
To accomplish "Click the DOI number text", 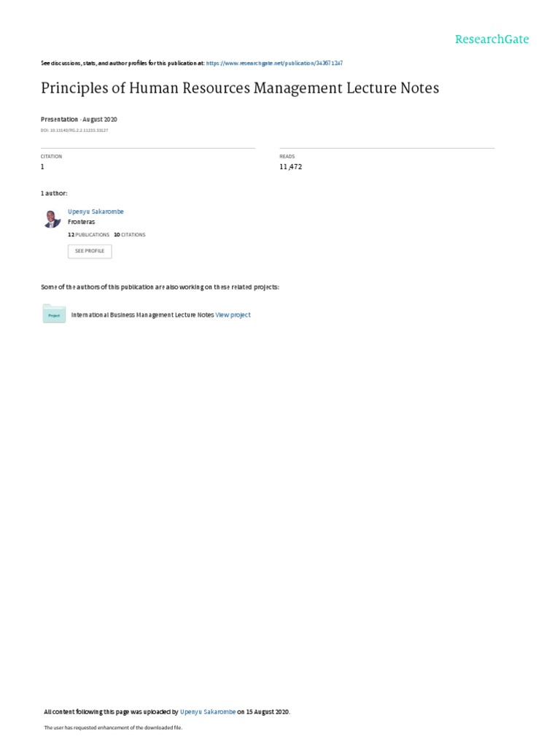I will [x=74, y=130].
